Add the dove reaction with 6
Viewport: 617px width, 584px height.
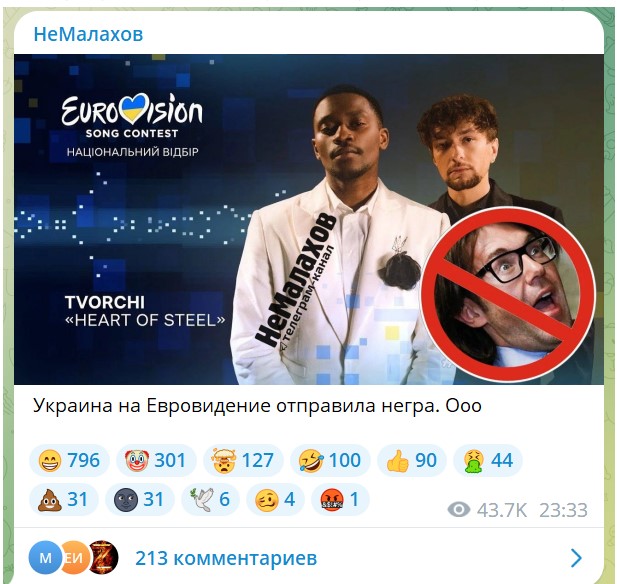tap(210, 499)
